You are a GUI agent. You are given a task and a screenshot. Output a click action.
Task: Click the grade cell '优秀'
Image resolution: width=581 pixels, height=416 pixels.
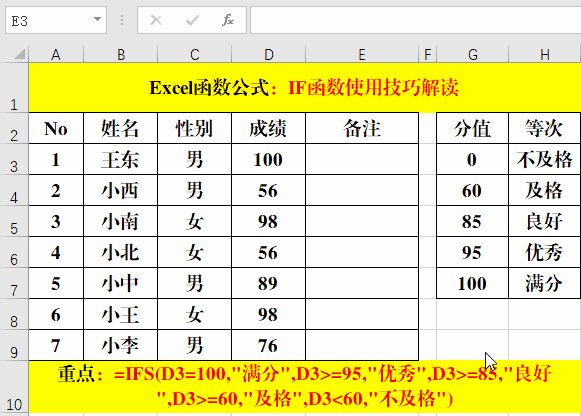(545, 252)
